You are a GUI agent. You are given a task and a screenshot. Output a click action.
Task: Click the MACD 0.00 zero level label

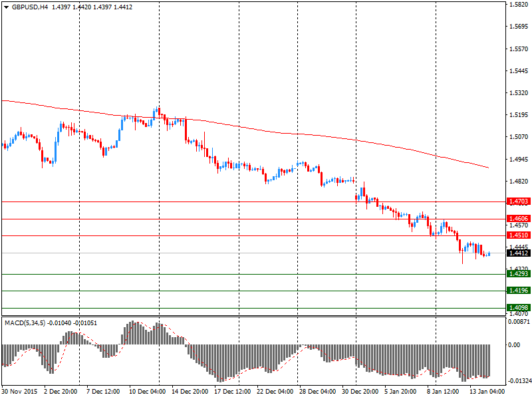click(x=514, y=344)
